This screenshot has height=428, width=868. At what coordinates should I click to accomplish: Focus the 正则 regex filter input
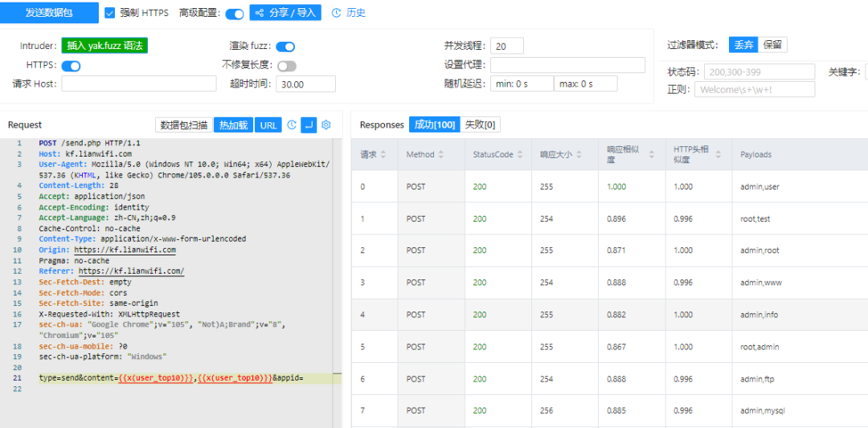[755, 89]
